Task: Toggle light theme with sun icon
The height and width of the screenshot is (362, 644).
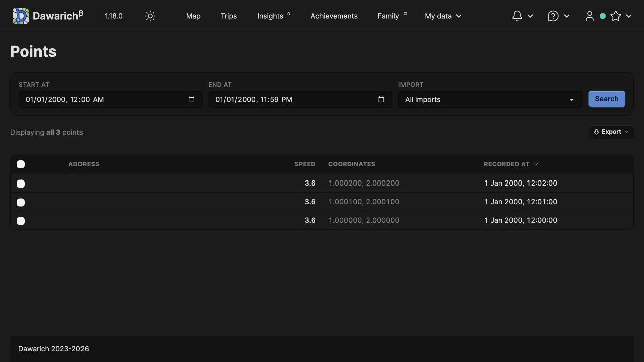Action: click(x=150, y=16)
